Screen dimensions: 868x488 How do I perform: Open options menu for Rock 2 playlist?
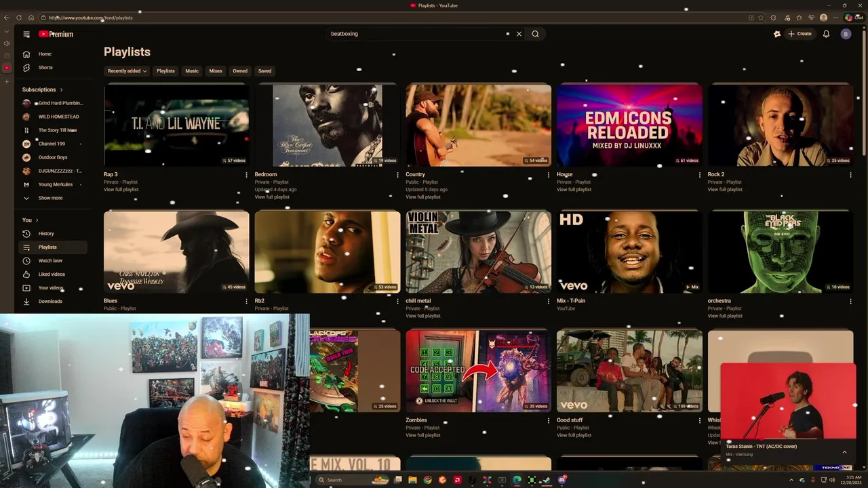(850, 175)
